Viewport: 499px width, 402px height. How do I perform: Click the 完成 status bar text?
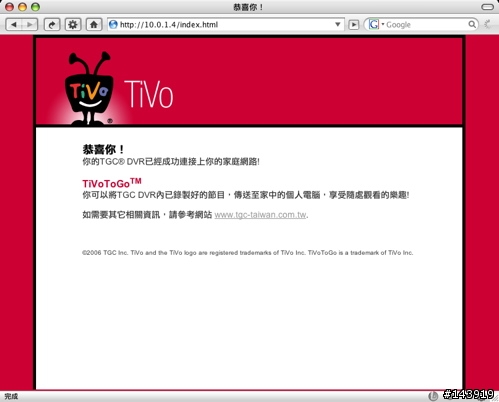[x=11, y=396]
